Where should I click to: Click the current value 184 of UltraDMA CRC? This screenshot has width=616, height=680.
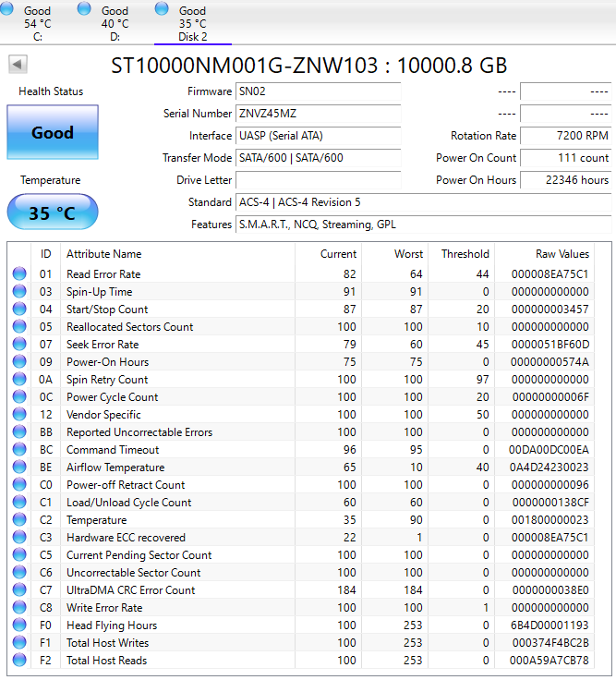point(347,590)
